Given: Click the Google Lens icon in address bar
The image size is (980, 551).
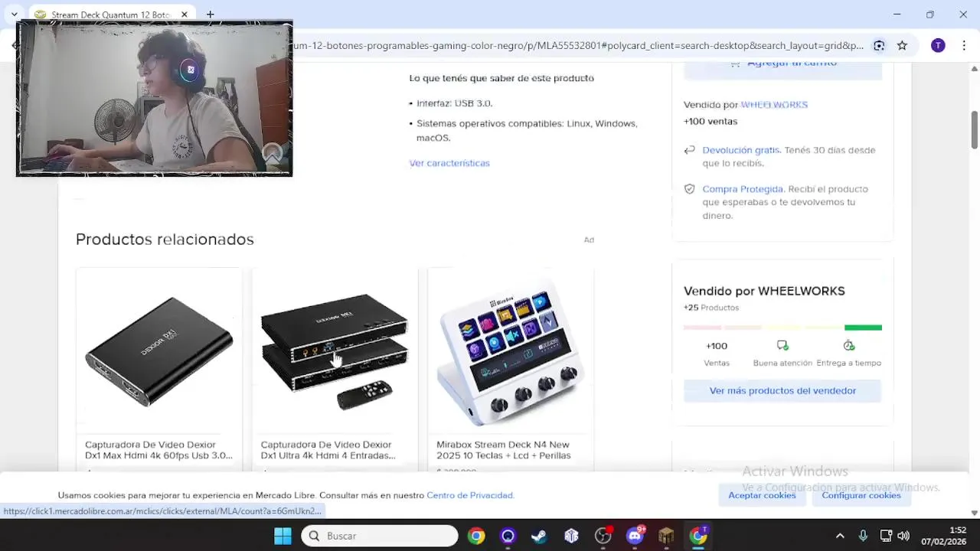Looking at the screenshot, I should click(879, 45).
